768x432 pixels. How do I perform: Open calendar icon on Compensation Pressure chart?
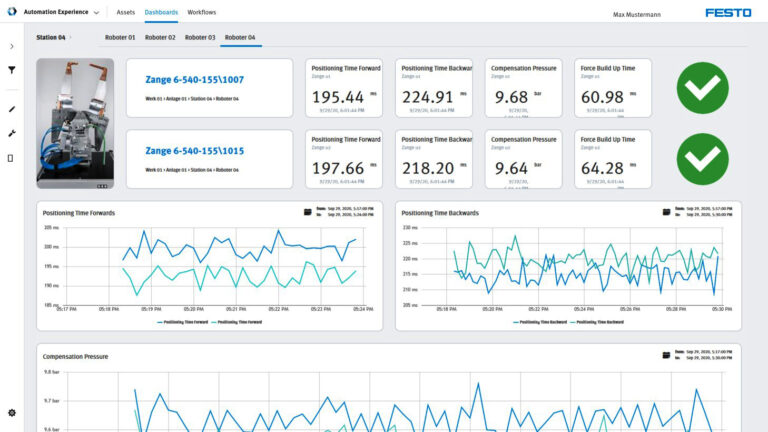[x=667, y=355]
